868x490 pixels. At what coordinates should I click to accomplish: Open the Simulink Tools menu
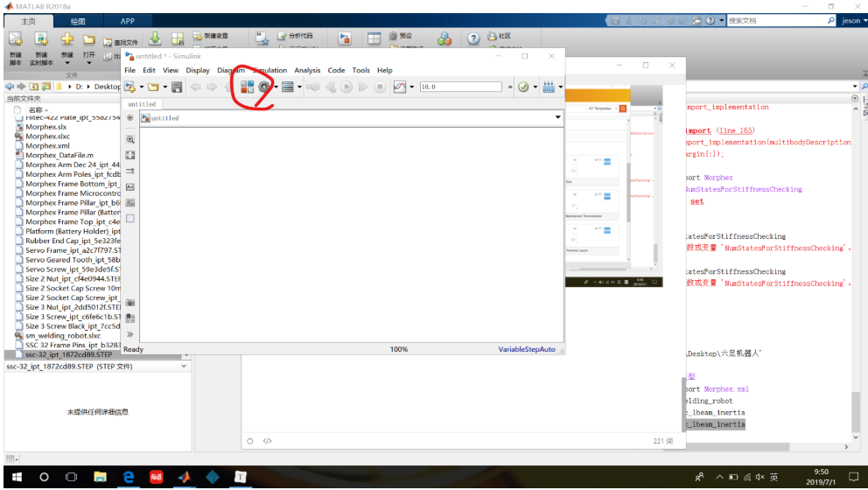click(x=360, y=70)
